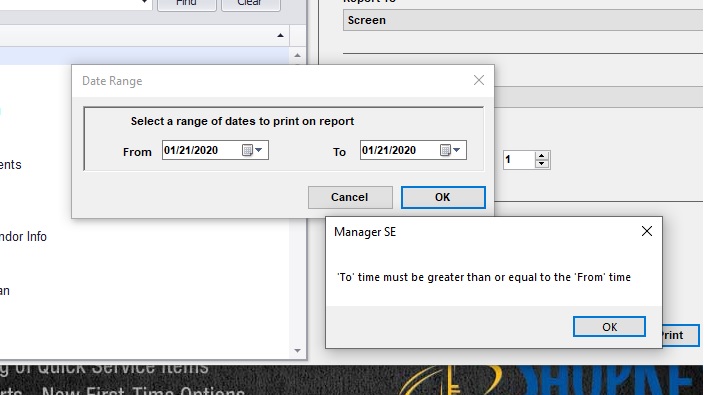The height and width of the screenshot is (395, 704).
Task: Click the Find button
Action: [x=187, y=4]
